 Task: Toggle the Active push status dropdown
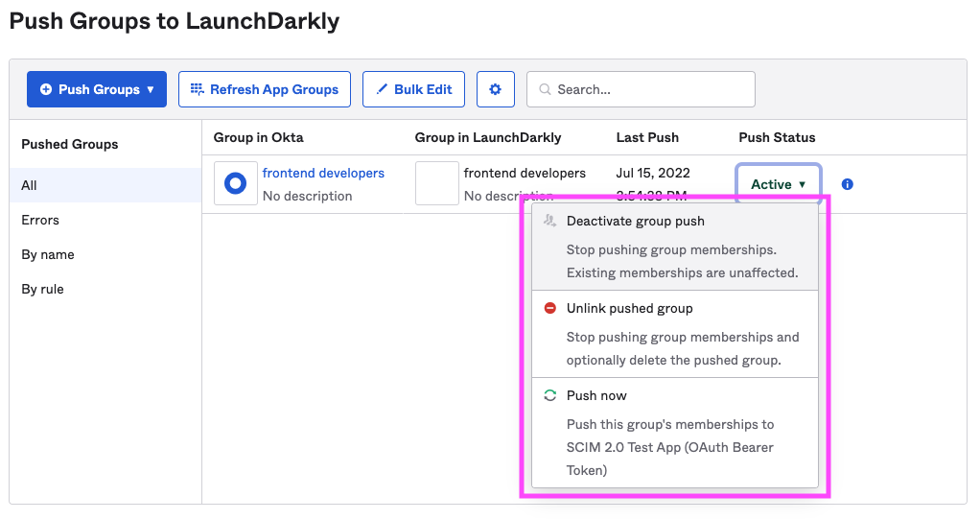click(778, 184)
